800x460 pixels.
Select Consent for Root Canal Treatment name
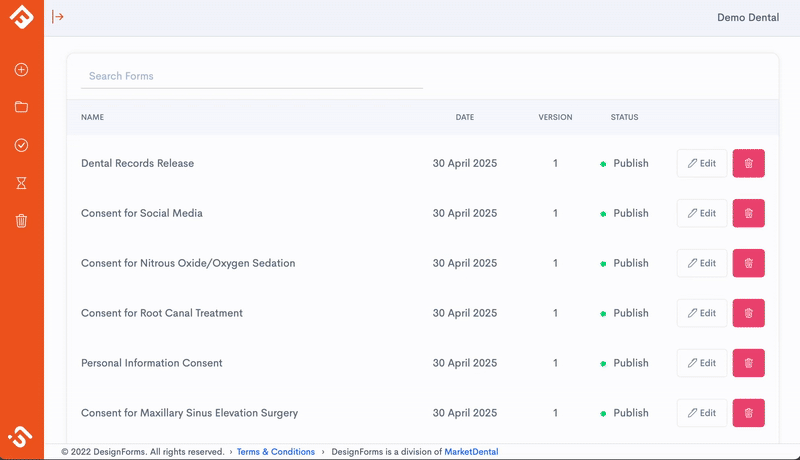162,313
